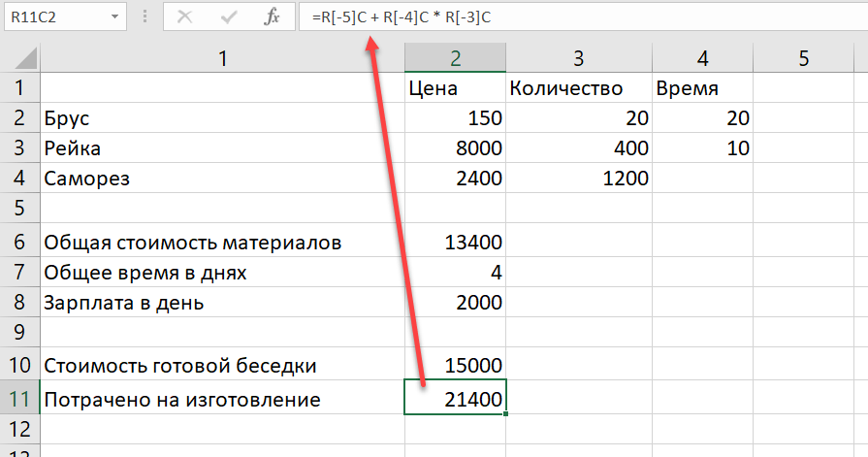Select row 6 header

pos(19,243)
